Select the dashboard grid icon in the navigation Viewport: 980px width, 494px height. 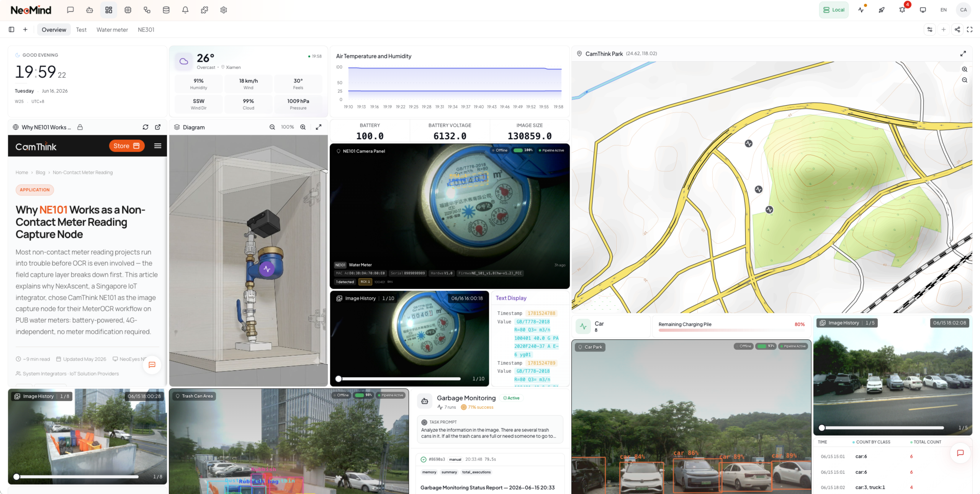[x=109, y=10]
